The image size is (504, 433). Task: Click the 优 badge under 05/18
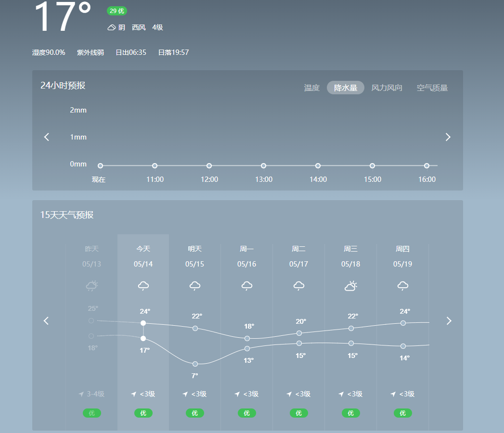pyautogui.click(x=350, y=413)
